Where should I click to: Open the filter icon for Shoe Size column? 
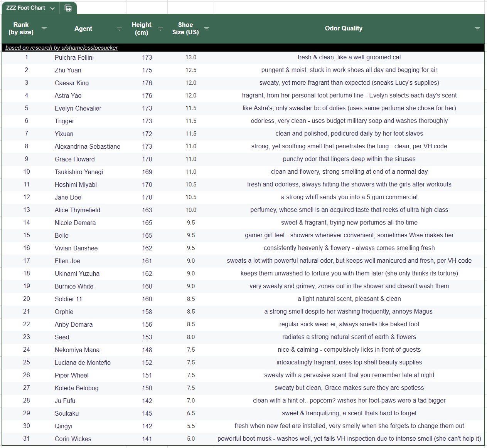click(x=207, y=29)
